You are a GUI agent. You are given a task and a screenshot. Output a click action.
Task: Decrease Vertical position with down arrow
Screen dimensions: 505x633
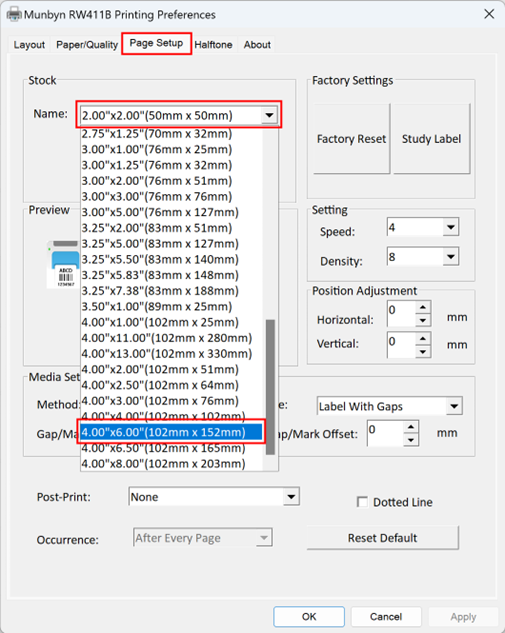(423, 352)
